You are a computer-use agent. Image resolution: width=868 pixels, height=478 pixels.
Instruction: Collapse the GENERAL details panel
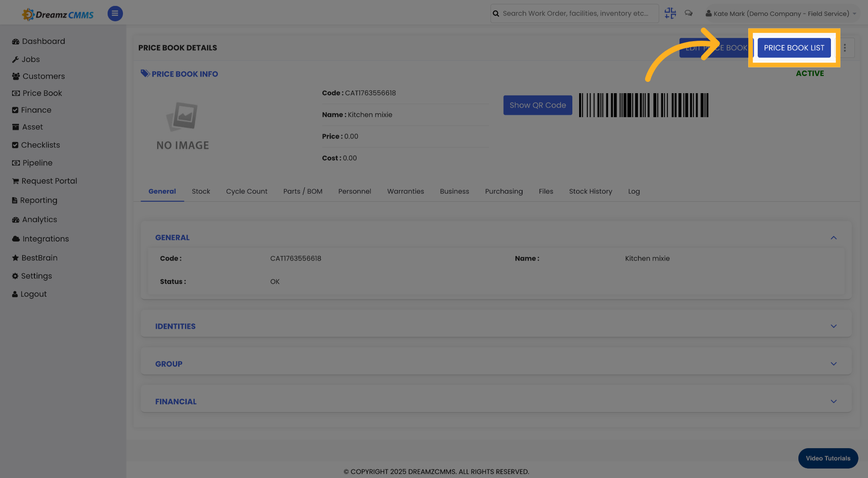click(834, 237)
